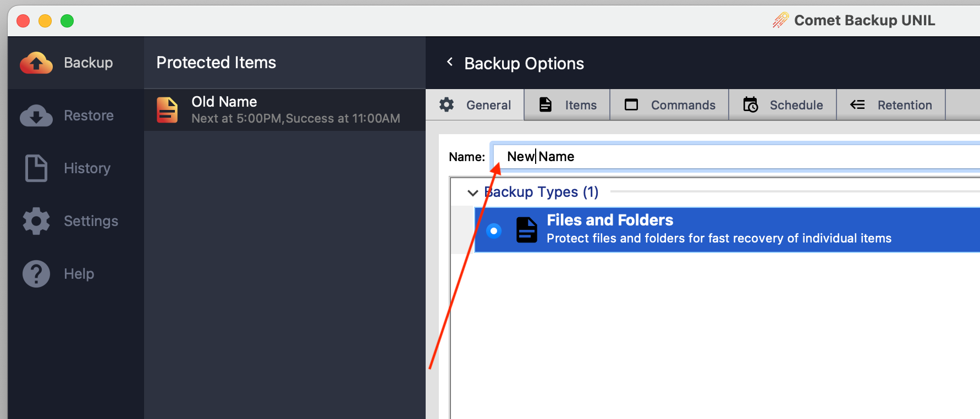980x419 pixels.
Task: Select the Files and Folders radio button
Action: (494, 231)
